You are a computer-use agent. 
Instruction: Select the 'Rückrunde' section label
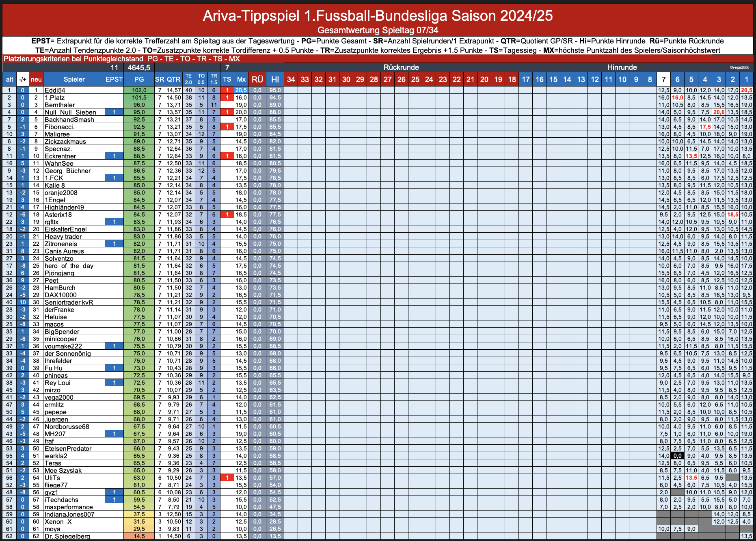pos(401,67)
